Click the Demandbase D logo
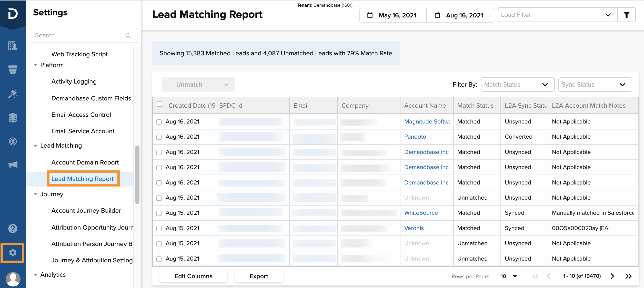 13,13
